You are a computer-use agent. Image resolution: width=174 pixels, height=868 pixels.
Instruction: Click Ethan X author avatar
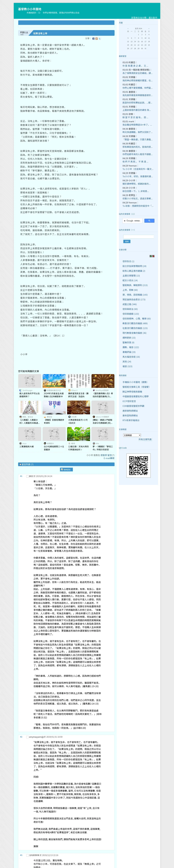point(69,391)
